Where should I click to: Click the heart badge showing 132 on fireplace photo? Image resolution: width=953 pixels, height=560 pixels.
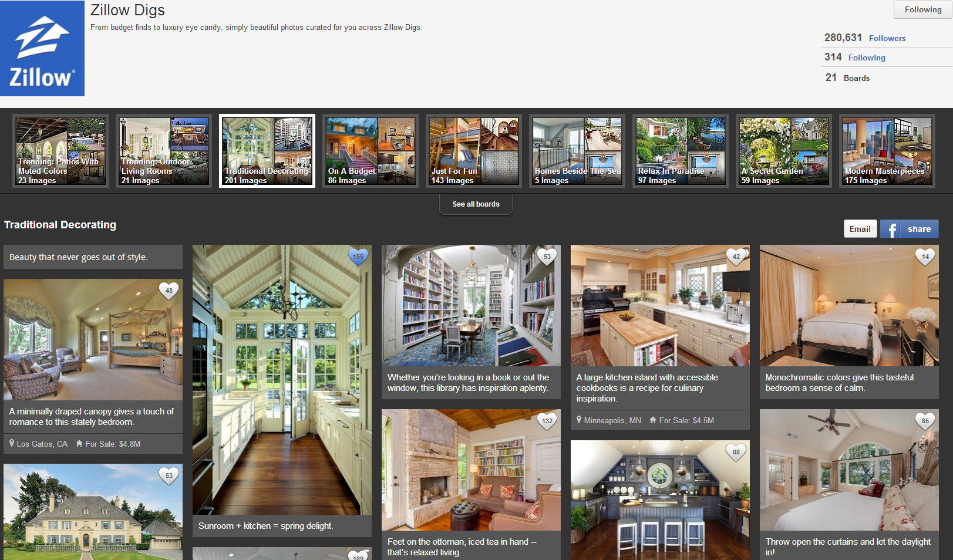(547, 421)
